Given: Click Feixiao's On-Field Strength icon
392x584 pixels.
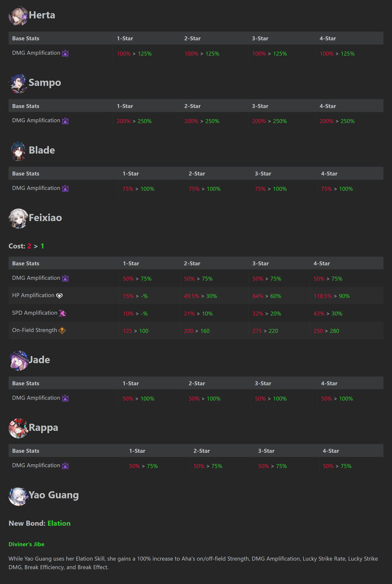Looking at the screenshot, I should pyautogui.click(x=62, y=331).
